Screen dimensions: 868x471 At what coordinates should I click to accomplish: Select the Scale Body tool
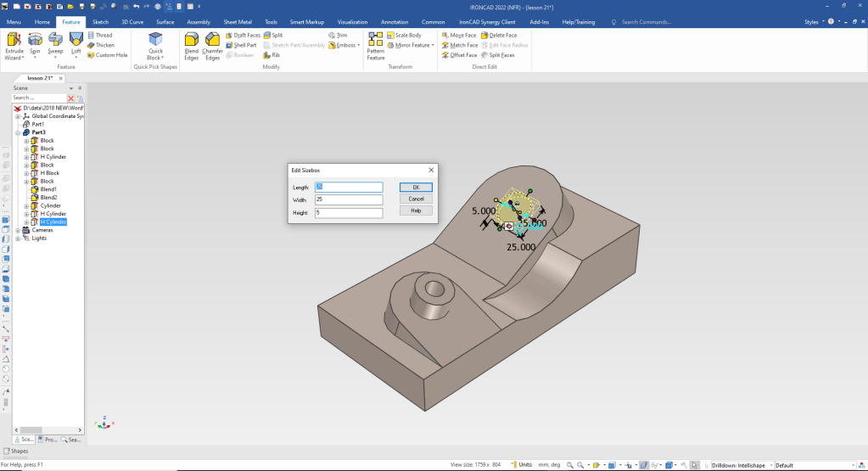tap(403, 35)
